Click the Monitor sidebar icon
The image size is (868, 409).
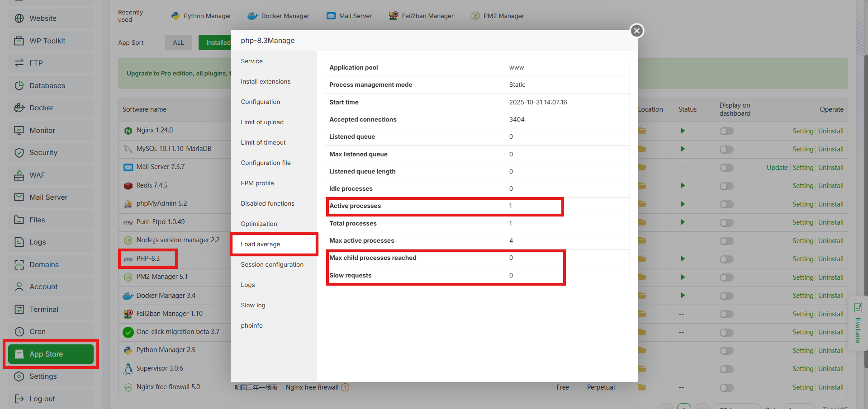19,130
